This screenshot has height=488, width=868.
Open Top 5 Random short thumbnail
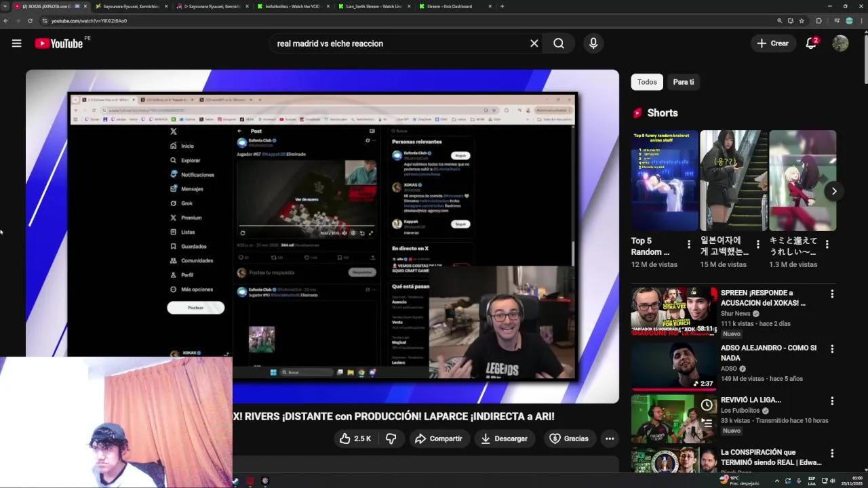pos(665,180)
